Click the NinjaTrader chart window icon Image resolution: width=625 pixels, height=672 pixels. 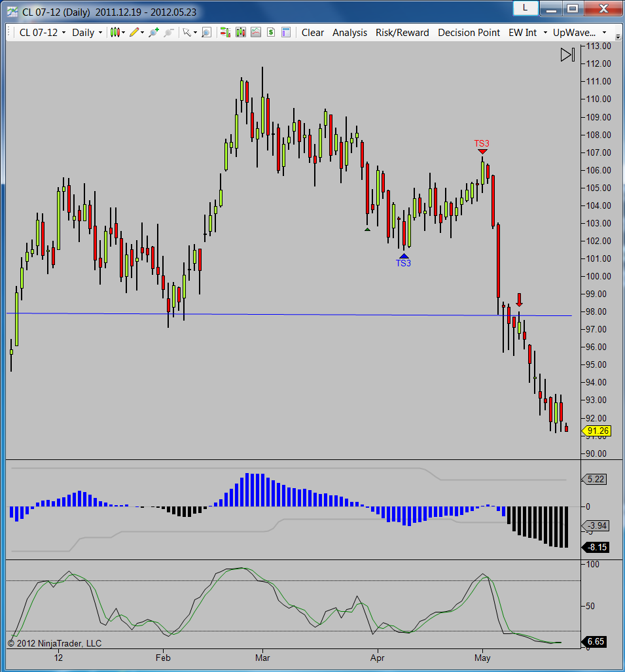(12, 12)
